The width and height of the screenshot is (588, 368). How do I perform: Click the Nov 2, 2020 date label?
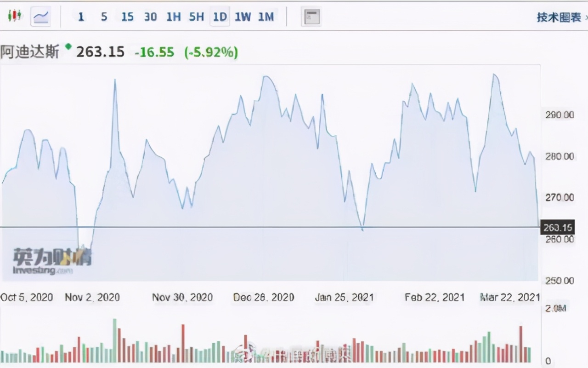92,297
